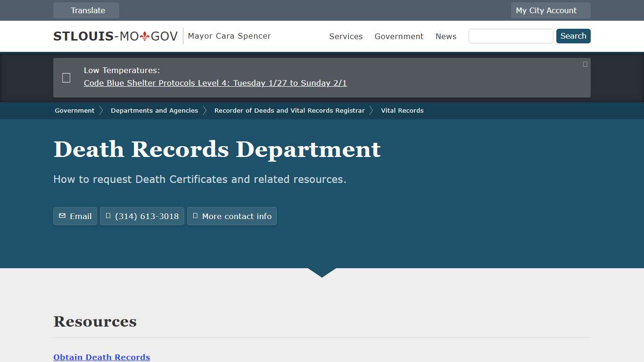Click Mayor Cara Spencer in the header
The image size is (644, 362).
(x=229, y=36)
